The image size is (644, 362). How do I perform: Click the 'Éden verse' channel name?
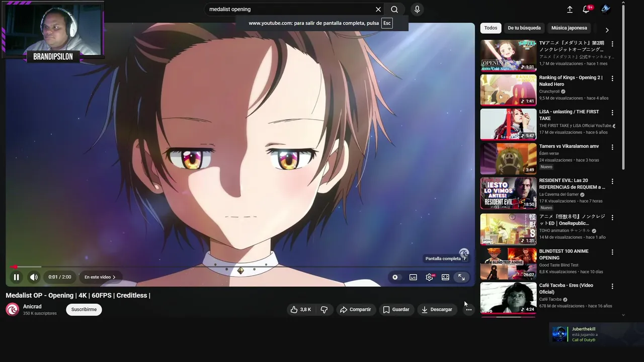(549, 153)
